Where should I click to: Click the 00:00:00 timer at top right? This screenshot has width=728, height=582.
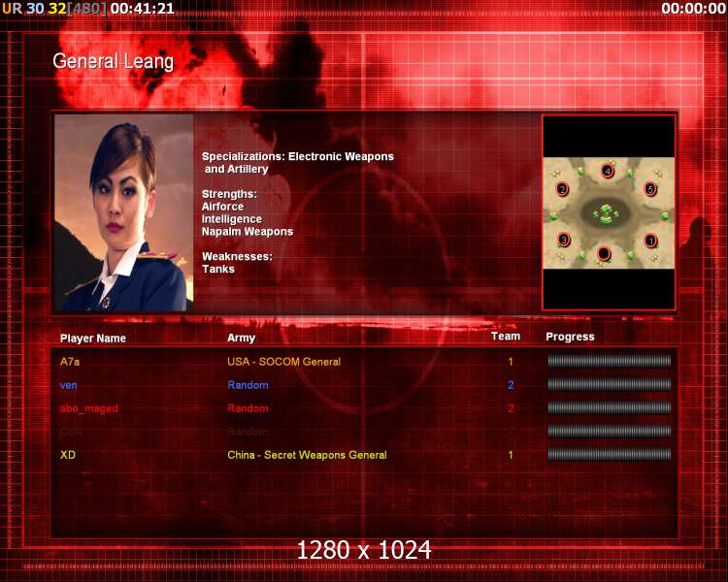(x=694, y=9)
